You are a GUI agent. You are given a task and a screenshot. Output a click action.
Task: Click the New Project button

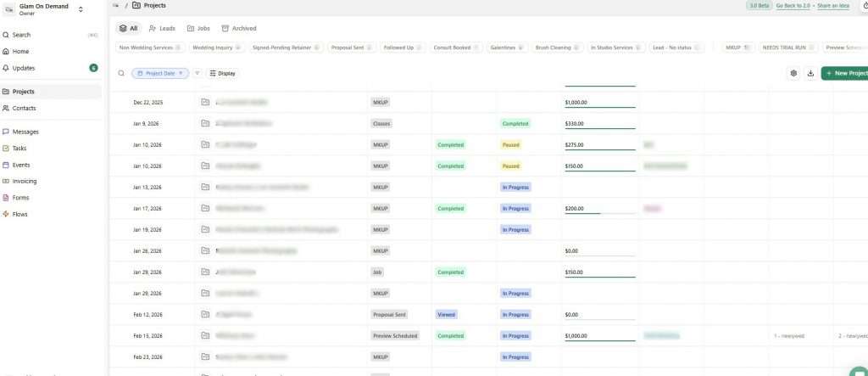point(844,74)
